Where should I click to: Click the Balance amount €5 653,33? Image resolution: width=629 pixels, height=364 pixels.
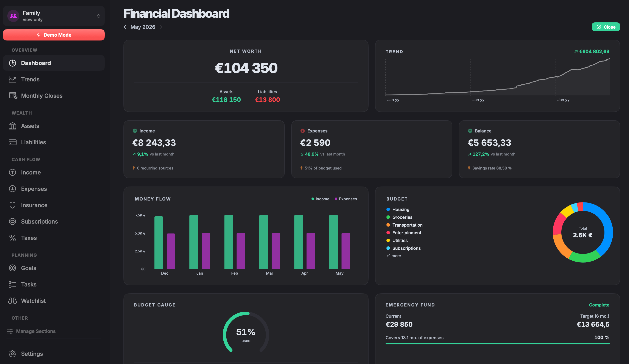coord(489,143)
